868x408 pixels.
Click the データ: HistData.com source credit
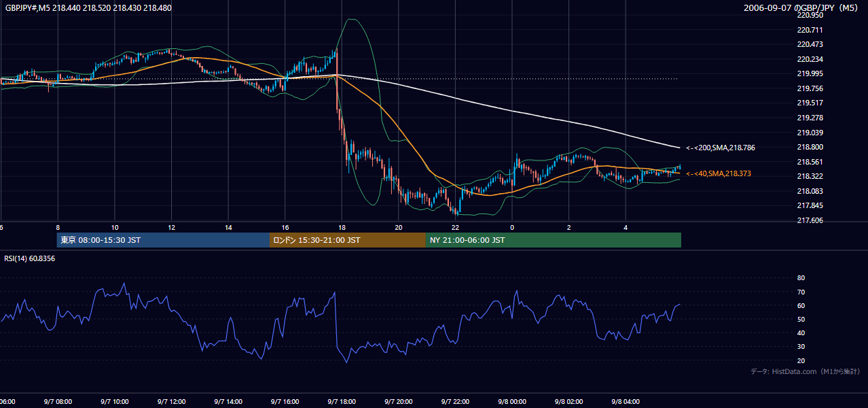(x=806, y=372)
